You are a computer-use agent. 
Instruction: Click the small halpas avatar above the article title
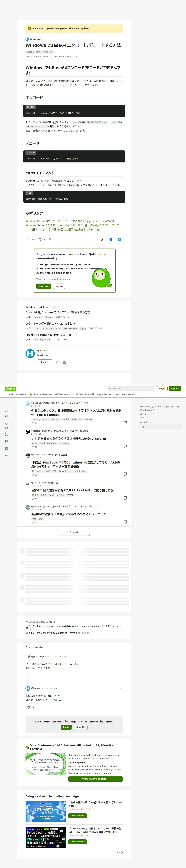coord(27,39)
